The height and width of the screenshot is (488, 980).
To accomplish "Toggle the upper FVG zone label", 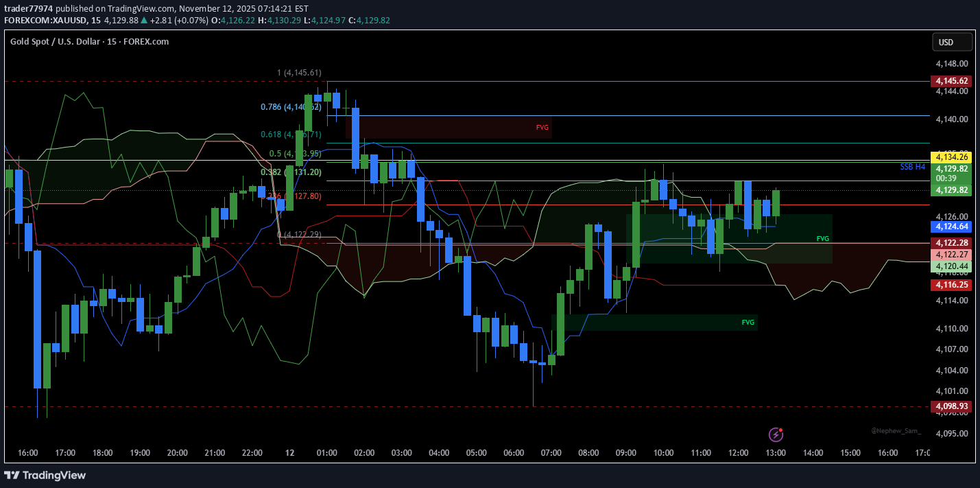I will pyautogui.click(x=542, y=127).
